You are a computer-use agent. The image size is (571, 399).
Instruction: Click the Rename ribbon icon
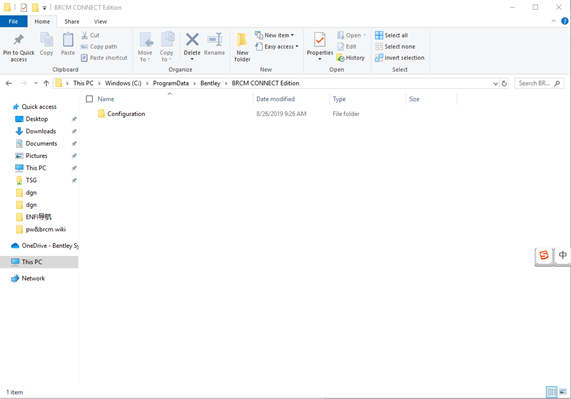(214, 39)
